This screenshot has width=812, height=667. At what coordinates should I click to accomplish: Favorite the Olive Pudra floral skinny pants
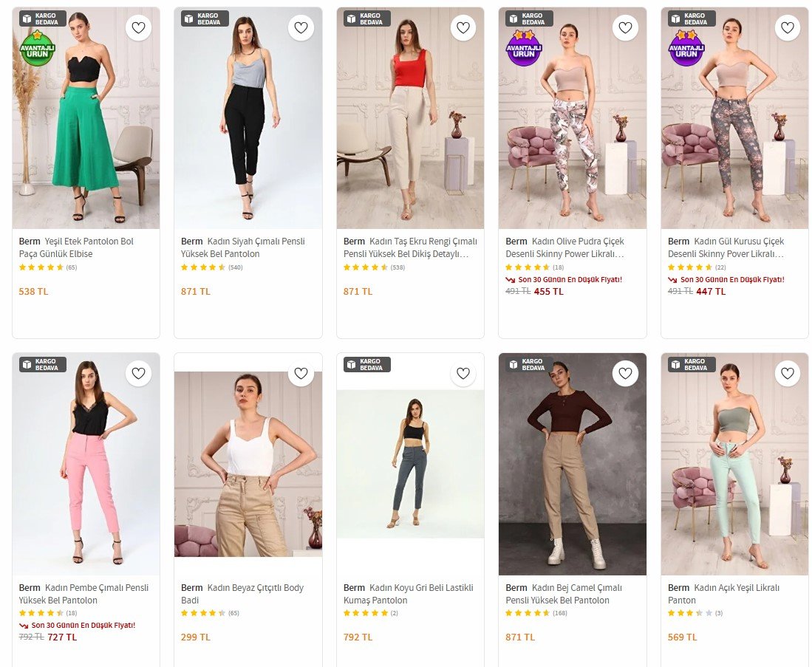(626, 28)
